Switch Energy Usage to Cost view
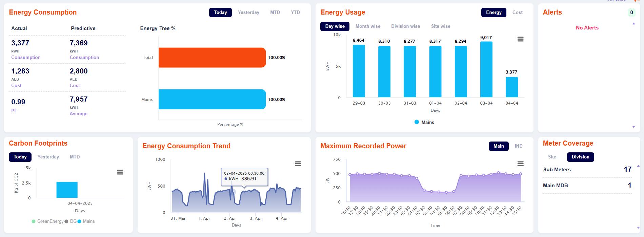644x237 pixels. point(518,13)
